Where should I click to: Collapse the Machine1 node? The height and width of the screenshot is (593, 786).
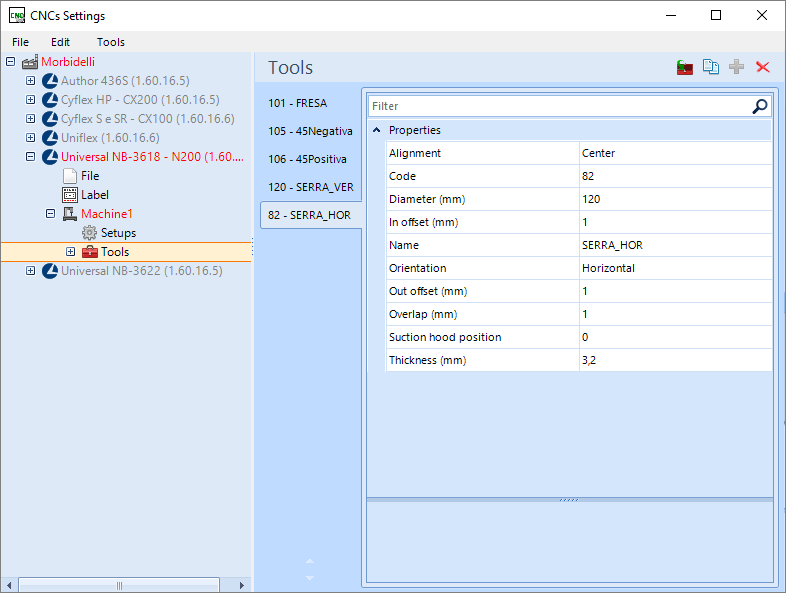point(51,214)
